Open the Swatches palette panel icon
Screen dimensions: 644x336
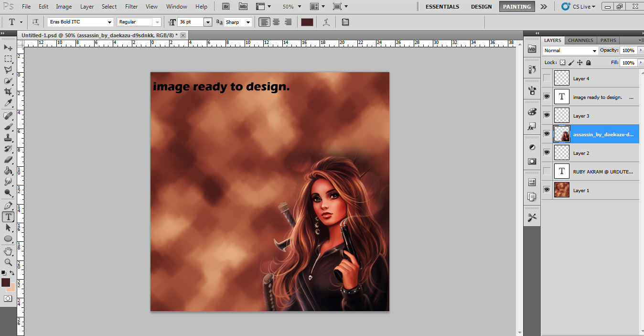532,111
